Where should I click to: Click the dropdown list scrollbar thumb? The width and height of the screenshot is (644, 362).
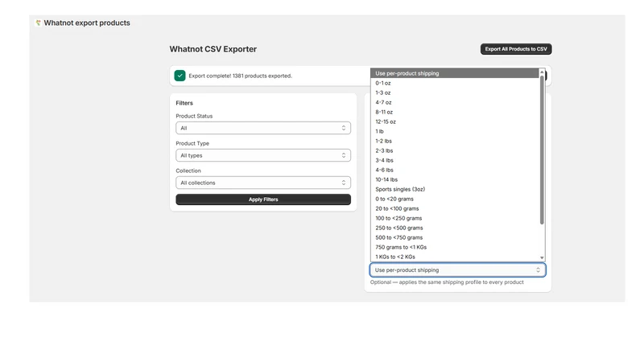click(x=542, y=150)
